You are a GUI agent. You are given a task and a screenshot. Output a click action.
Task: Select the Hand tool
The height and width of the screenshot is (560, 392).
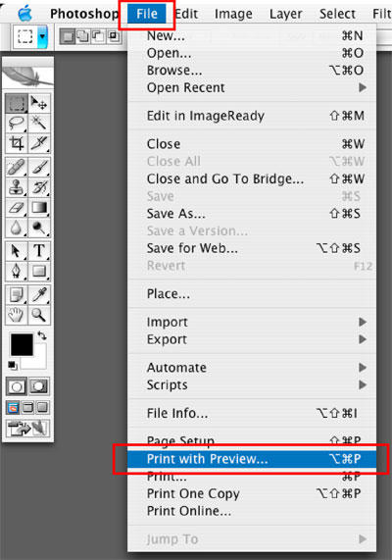pyautogui.click(x=17, y=315)
